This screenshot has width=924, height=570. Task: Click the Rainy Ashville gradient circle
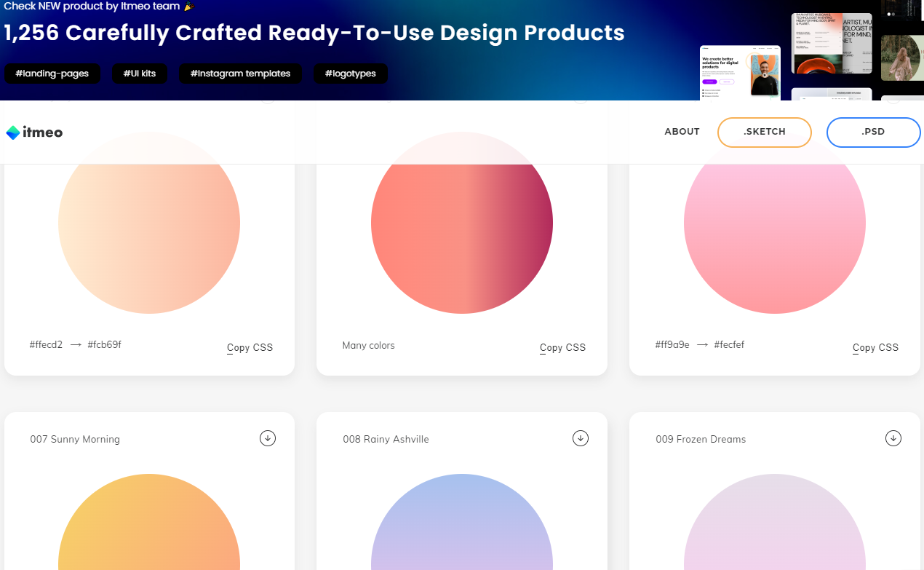[x=462, y=522]
